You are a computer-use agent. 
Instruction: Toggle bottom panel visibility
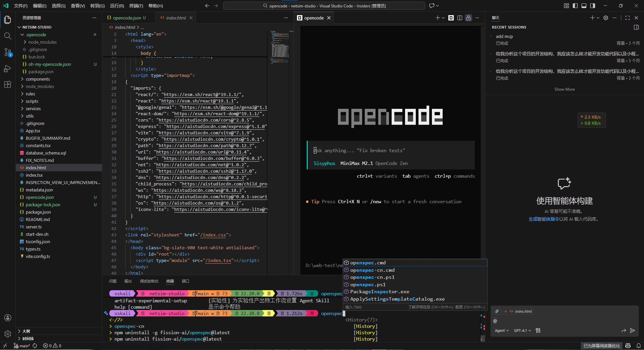point(584,6)
